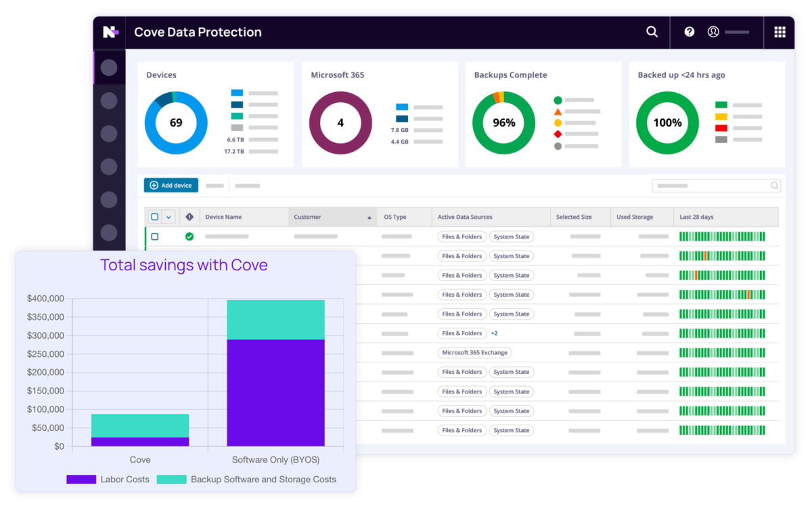Check the second device row's checkbox
This screenshot has height=508, width=812.
pyautogui.click(x=154, y=255)
